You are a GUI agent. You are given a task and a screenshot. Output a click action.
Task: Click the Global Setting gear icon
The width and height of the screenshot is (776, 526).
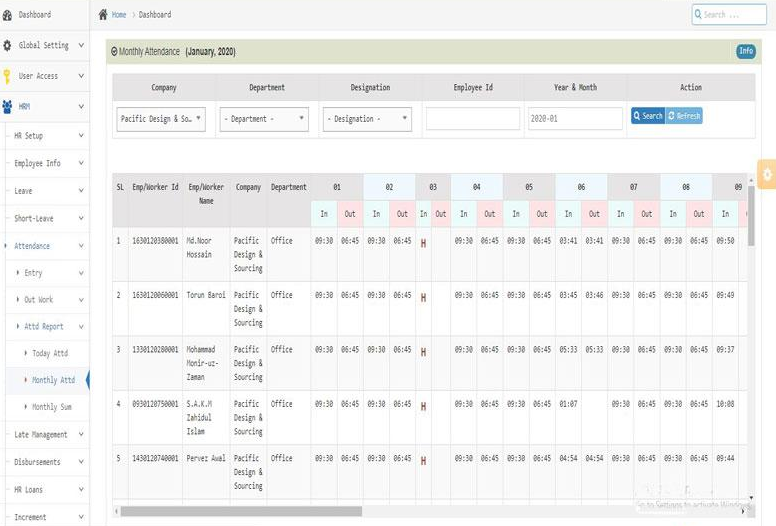pyautogui.click(x=7, y=46)
